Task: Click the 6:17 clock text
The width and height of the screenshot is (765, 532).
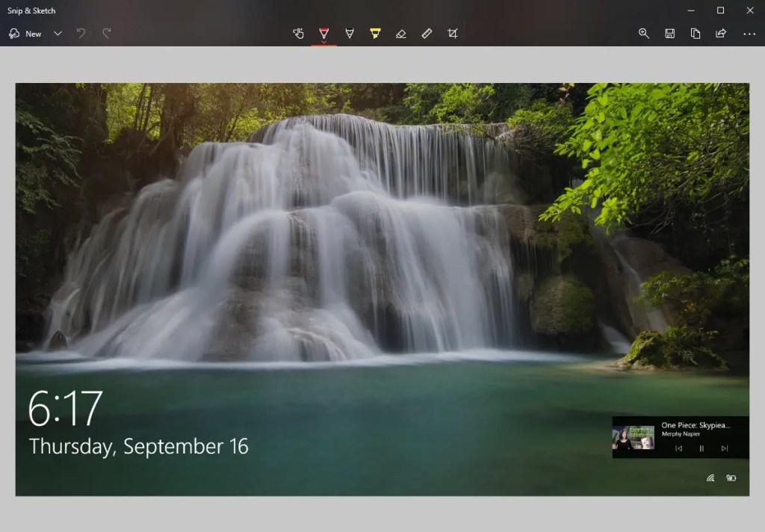Action: (65, 409)
